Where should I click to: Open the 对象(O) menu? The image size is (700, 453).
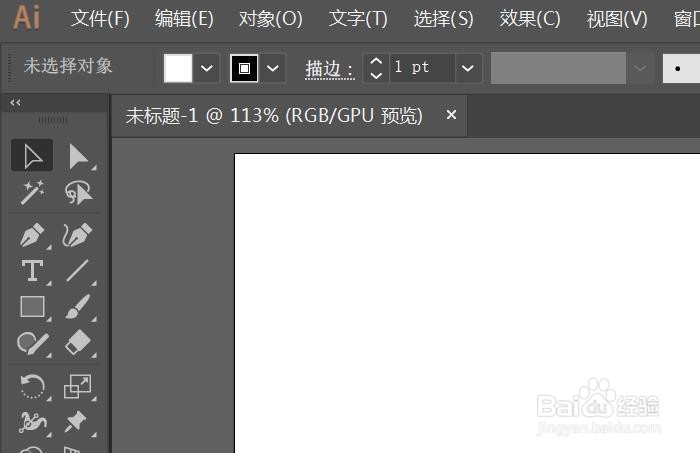[x=271, y=19]
